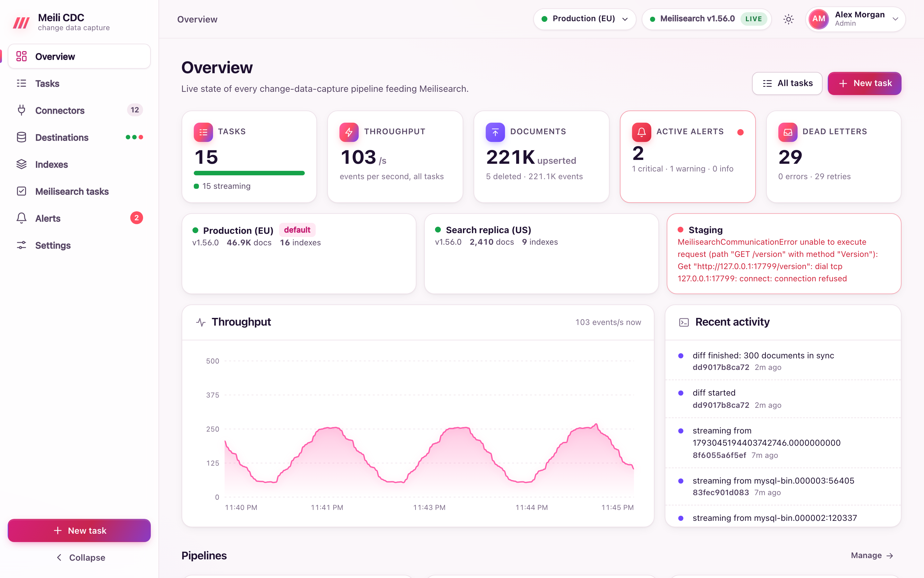Click the Documents card upload icon
Viewport: 924px width, 578px height.
(x=495, y=132)
